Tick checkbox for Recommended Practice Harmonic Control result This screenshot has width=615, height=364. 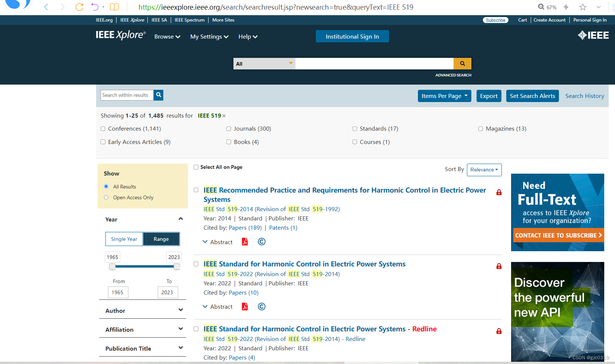point(196,190)
